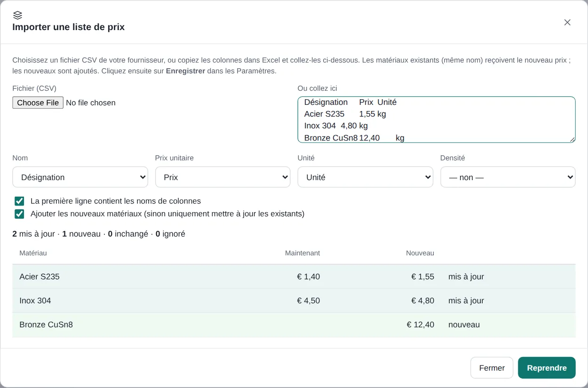The image size is (588, 388).
Task: Expand the Unité column selector
Action: point(365,177)
